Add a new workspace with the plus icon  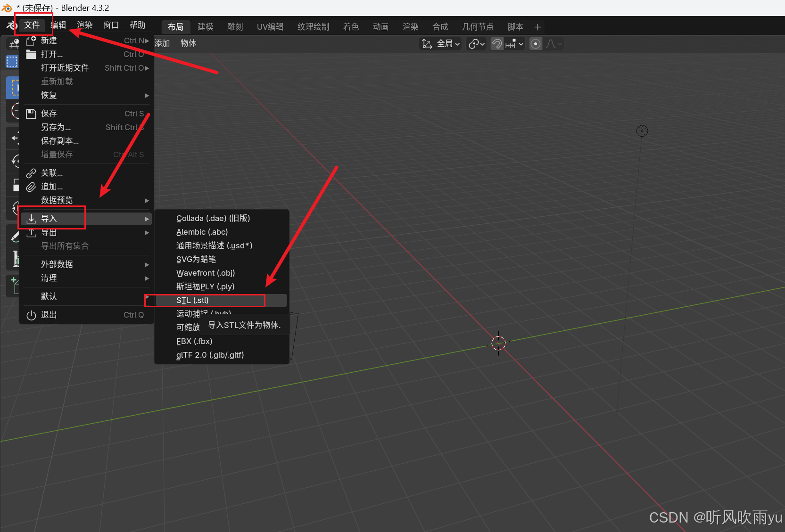coord(537,27)
